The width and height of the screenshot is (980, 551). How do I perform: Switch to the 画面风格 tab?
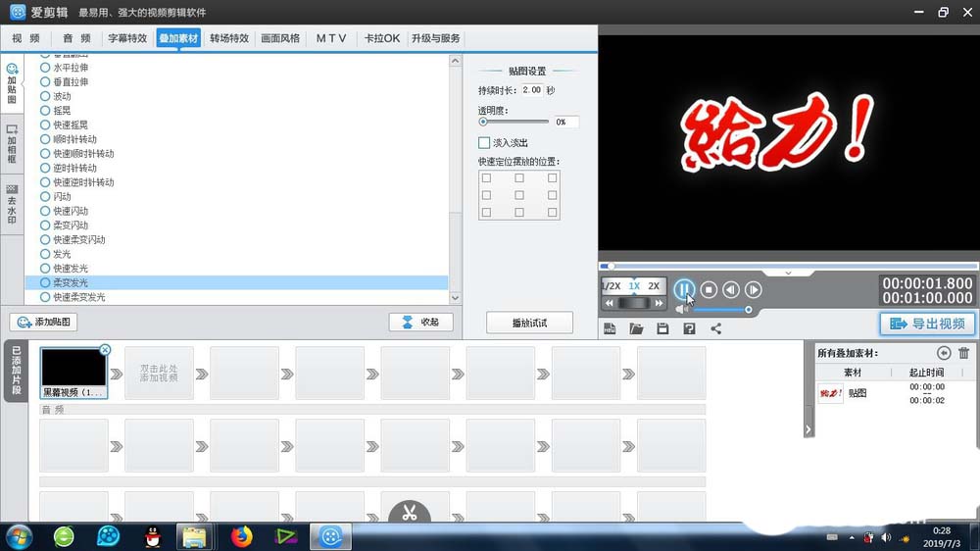280,38
